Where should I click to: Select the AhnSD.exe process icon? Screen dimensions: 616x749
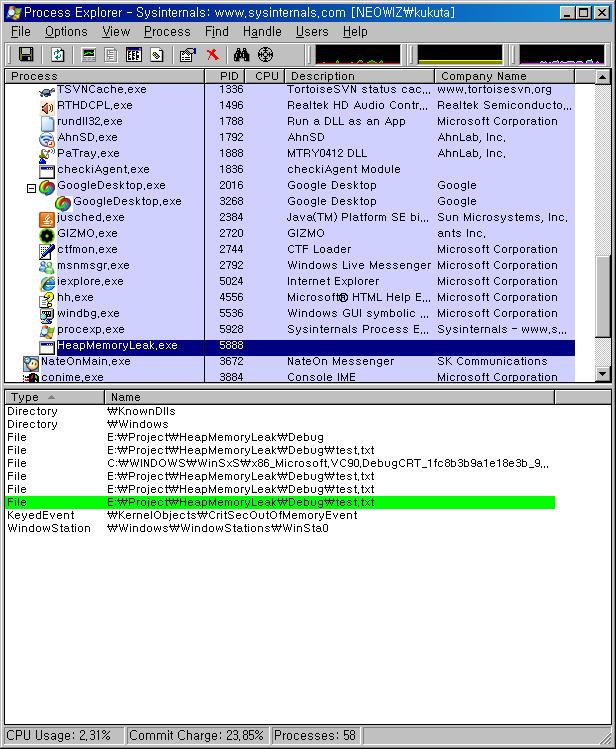tap(47, 139)
